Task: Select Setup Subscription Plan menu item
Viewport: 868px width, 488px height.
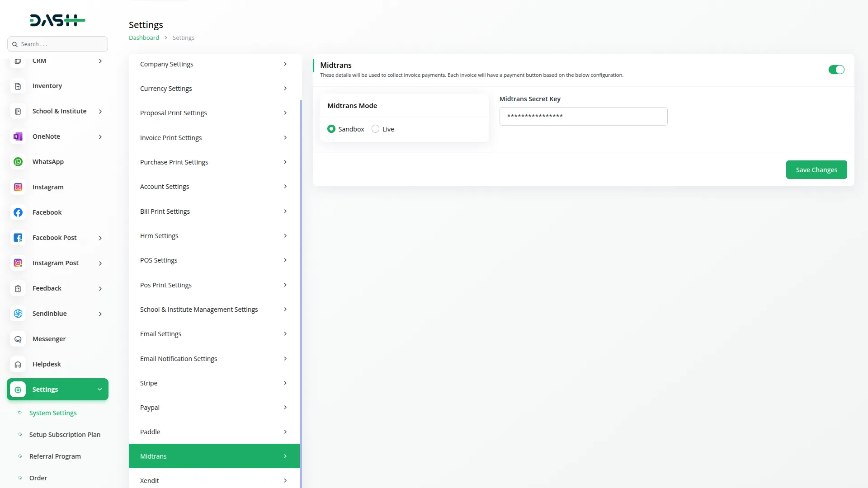Action: pyautogui.click(x=64, y=434)
